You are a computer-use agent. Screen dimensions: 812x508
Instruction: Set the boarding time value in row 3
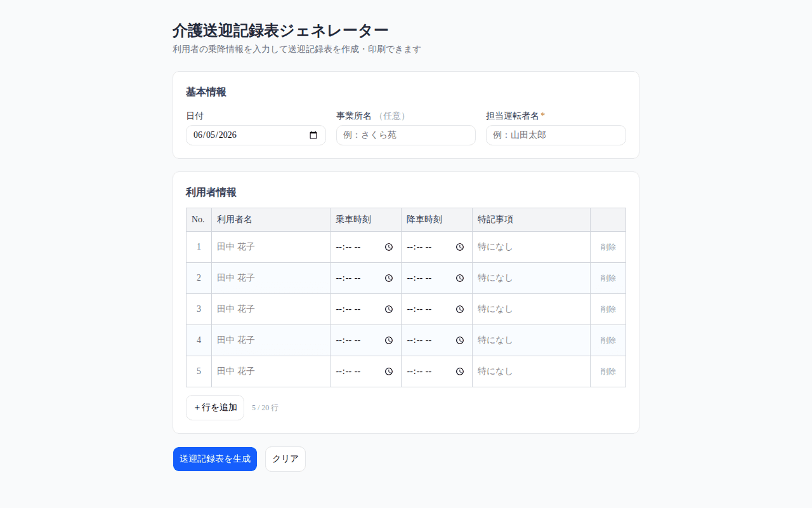(365, 309)
